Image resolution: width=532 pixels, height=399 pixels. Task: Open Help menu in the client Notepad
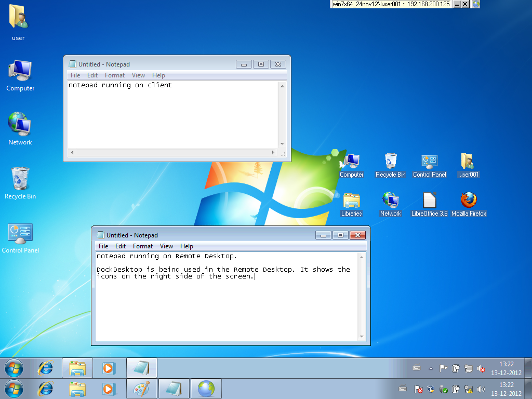pyautogui.click(x=158, y=75)
